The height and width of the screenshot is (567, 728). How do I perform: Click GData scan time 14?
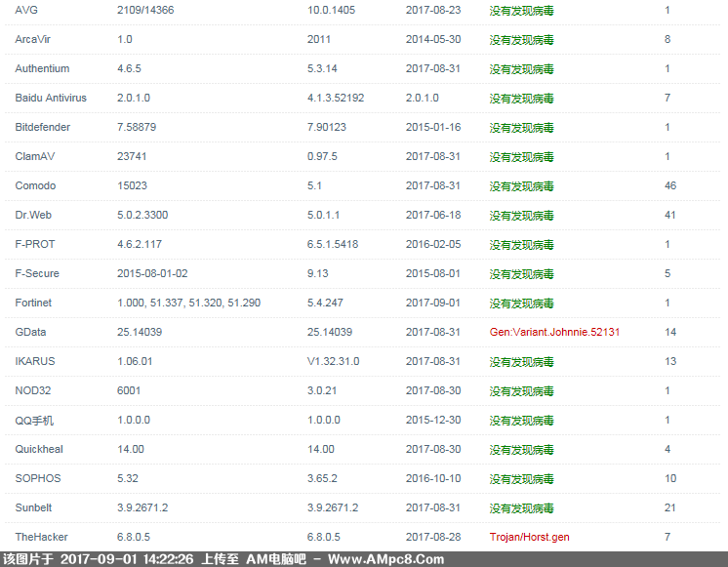[x=670, y=332]
